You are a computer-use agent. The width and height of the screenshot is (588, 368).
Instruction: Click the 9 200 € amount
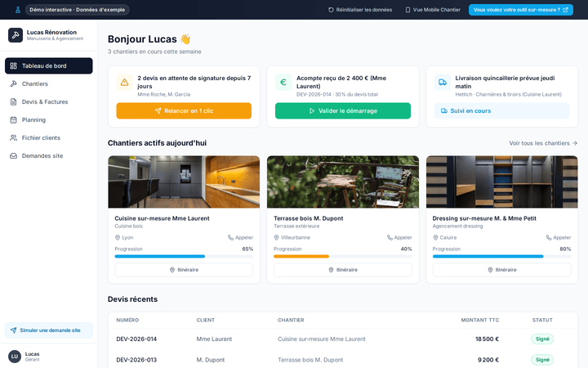[488, 360]
